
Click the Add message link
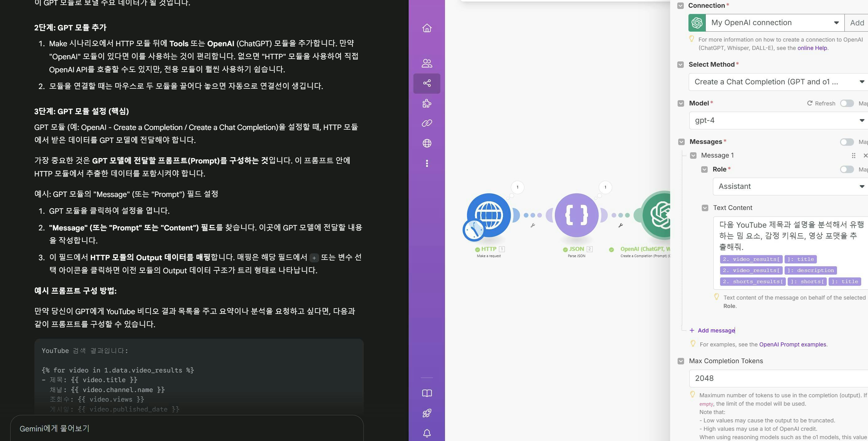click(x=716, y=331)
